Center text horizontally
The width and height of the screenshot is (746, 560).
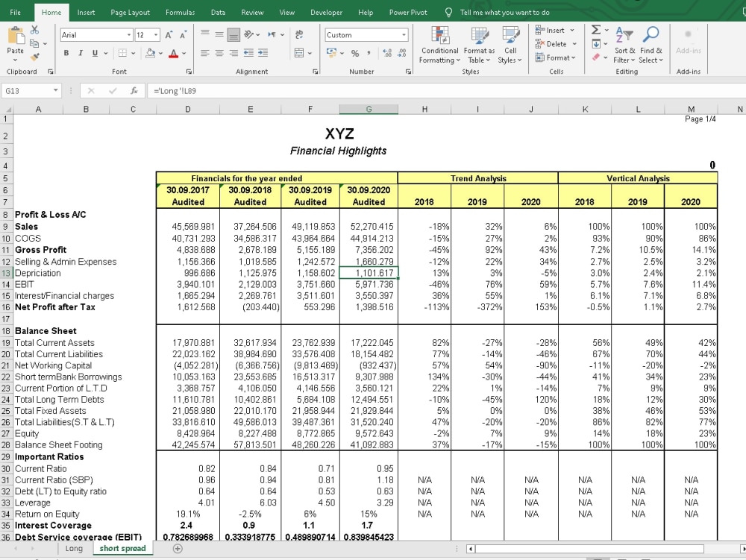coord(219,53)
